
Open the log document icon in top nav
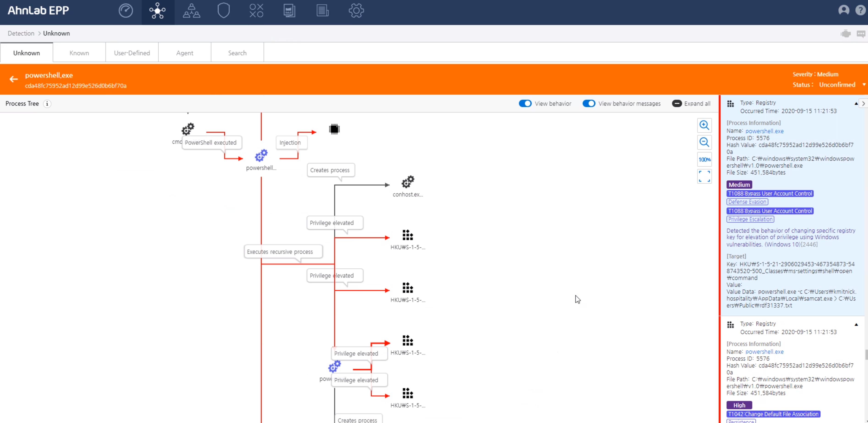coord(322,11)
